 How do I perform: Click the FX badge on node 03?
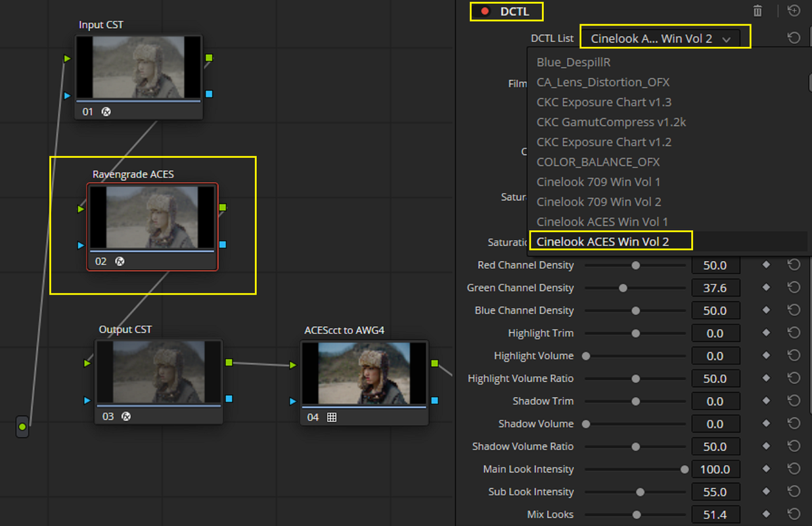click(126, 416)
